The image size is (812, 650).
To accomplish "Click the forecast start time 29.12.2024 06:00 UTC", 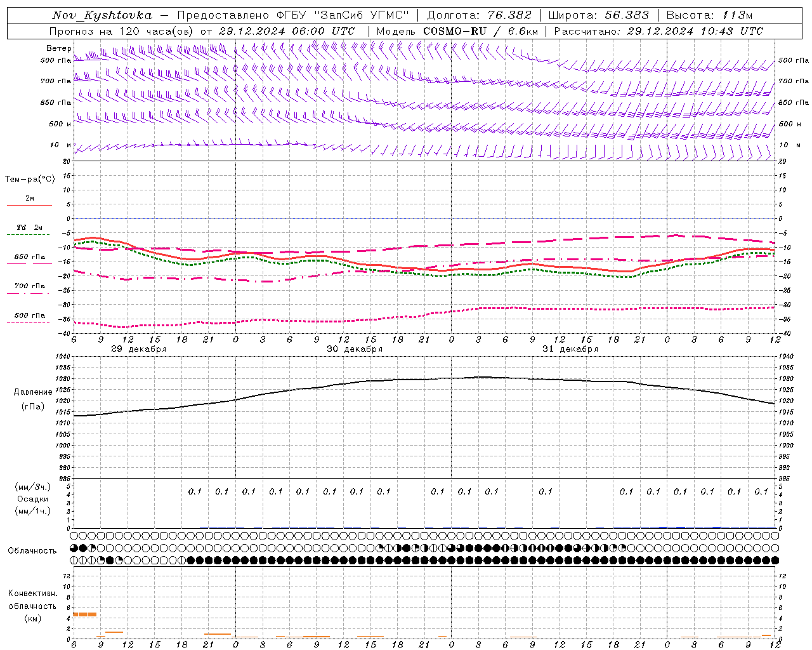I will (286, 31).
